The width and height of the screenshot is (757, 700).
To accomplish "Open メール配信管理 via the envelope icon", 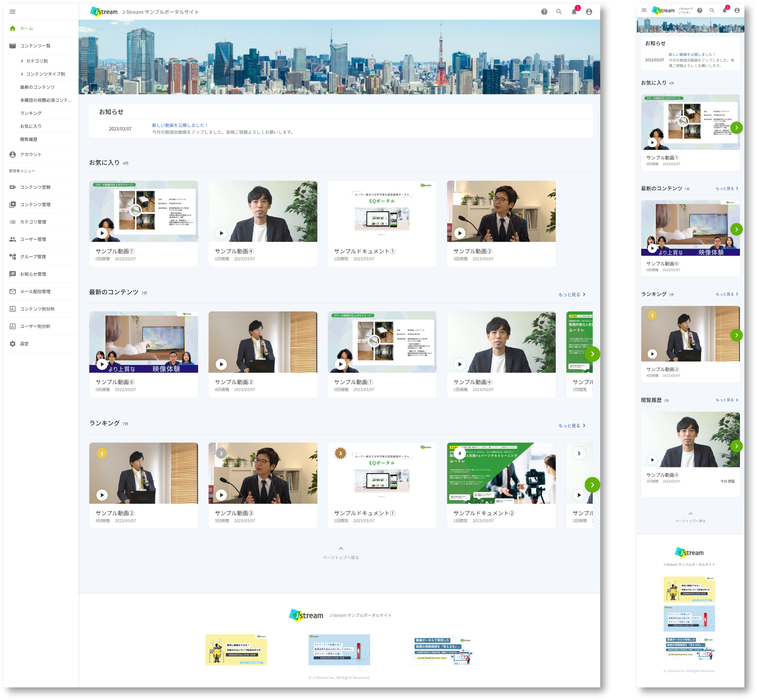I will point(12,291).
